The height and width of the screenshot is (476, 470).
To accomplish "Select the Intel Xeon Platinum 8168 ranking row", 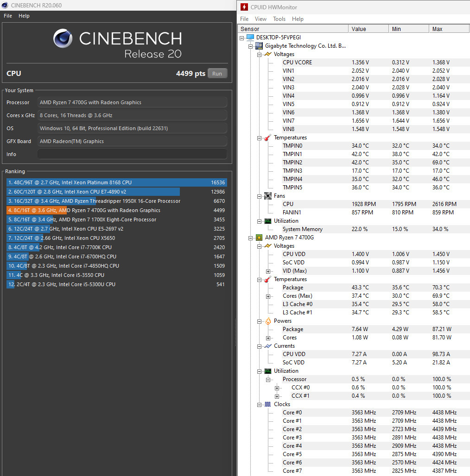I will click(x=117, y=182).
